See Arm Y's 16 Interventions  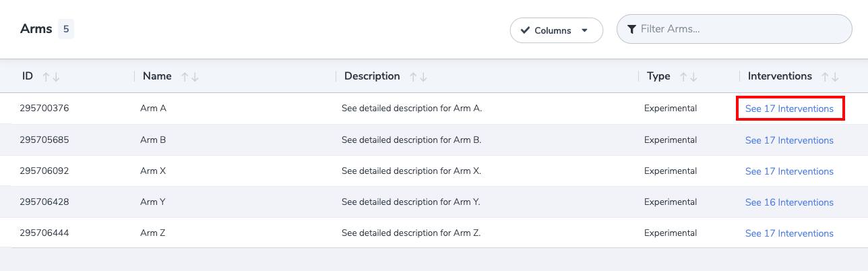[x=789, y=202]
